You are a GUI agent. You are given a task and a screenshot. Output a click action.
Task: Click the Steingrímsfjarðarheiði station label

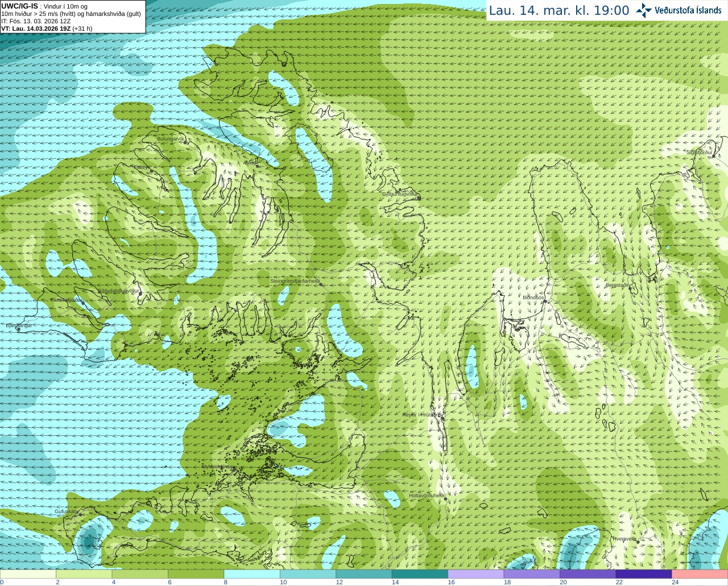coord(295,281)
